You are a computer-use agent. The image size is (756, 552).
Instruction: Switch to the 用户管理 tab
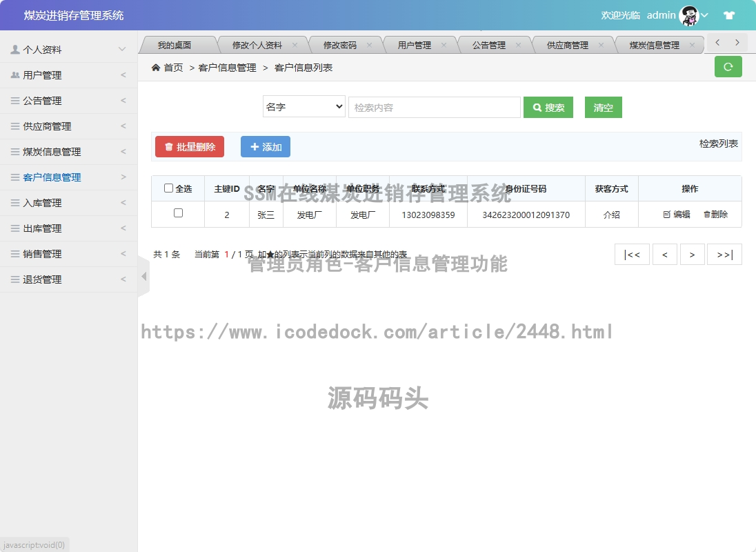click(x=414, y=45)
